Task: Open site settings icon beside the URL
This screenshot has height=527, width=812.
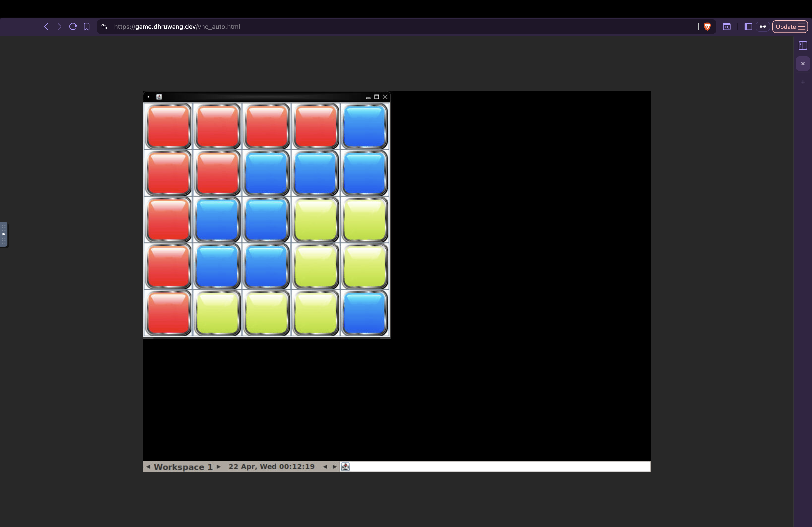Action: (x=104, y=27)
